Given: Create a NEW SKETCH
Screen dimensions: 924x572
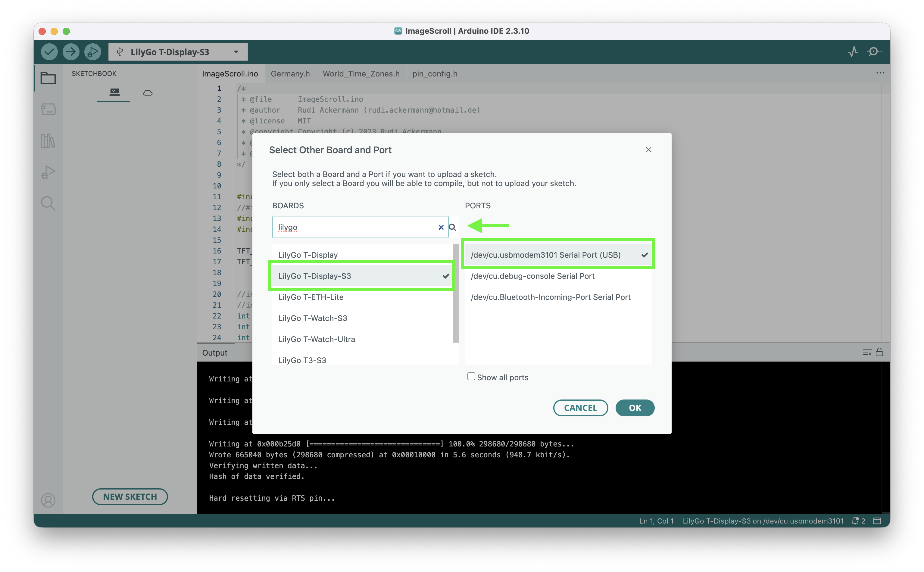Looking at the screenshot, I should 130,497.
